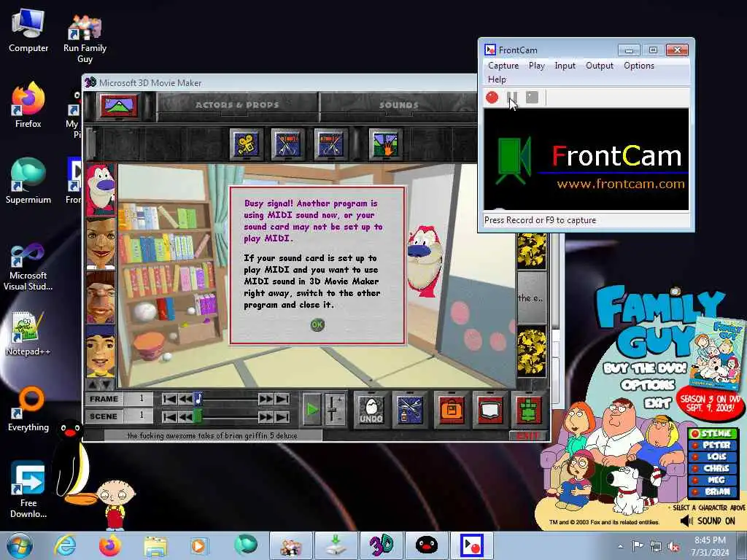Screen dimensions: 747x560
Task: Open the Options menu in FrontCam
Action: click(x=639, y=66)
